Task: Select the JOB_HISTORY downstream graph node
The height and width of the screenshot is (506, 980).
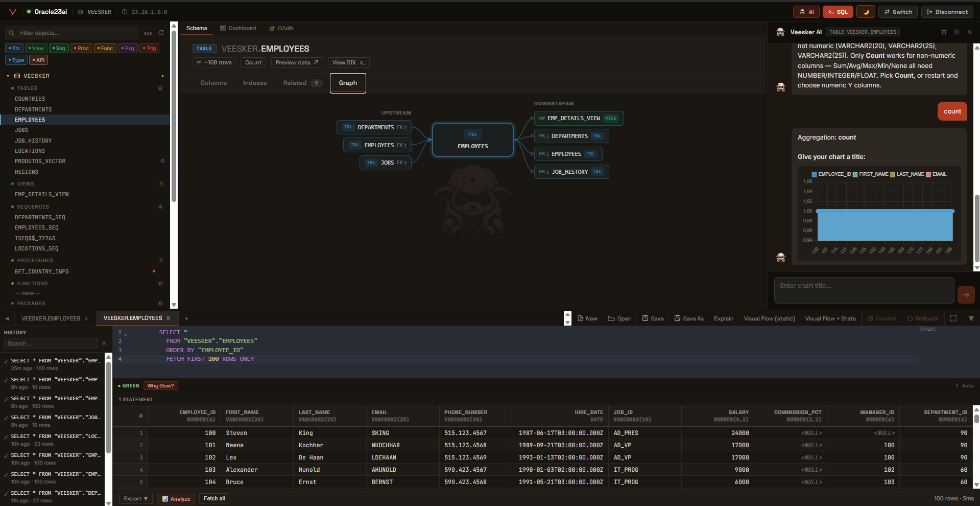Action: 571,172
